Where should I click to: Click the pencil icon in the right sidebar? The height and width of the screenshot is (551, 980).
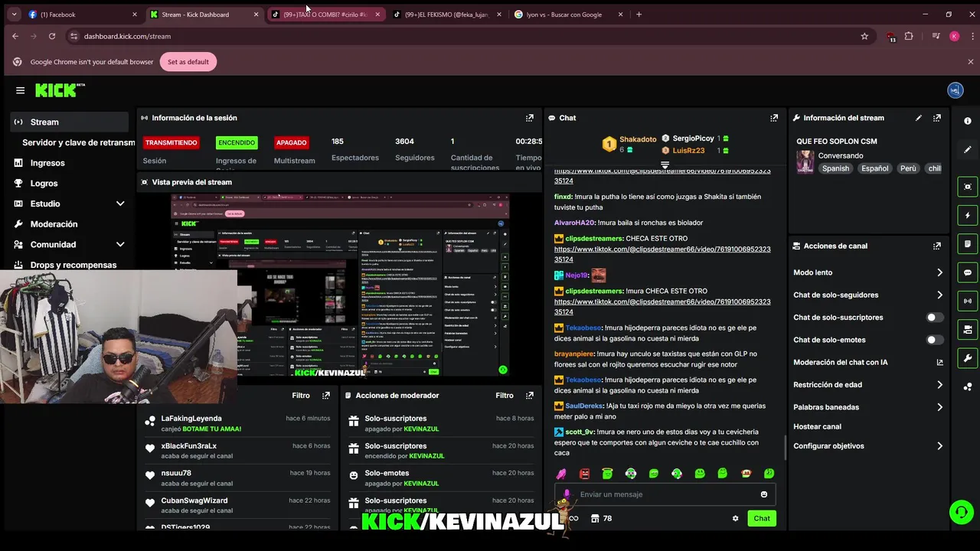968,149
